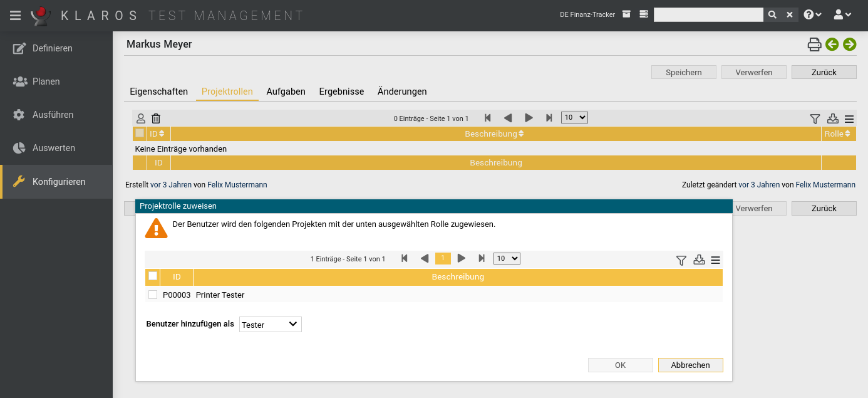This screenshot has height=398, width=868.
Task: Open the rows-per-page dropdown in the dialog
Action: [x=507, y=258]
